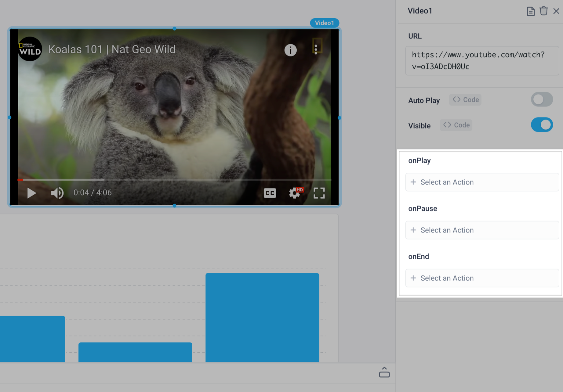Open Code editor for Visible
This screenshot has width=563, height=392.
click(456, 125)
